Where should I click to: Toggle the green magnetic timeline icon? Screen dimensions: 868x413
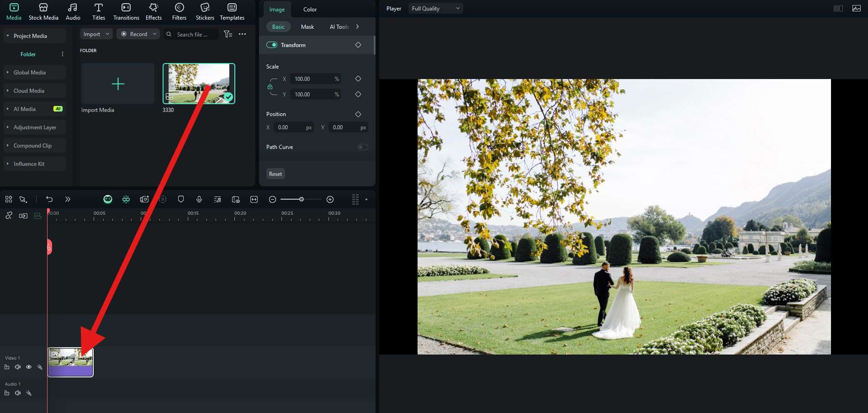[x=38, y=216]
